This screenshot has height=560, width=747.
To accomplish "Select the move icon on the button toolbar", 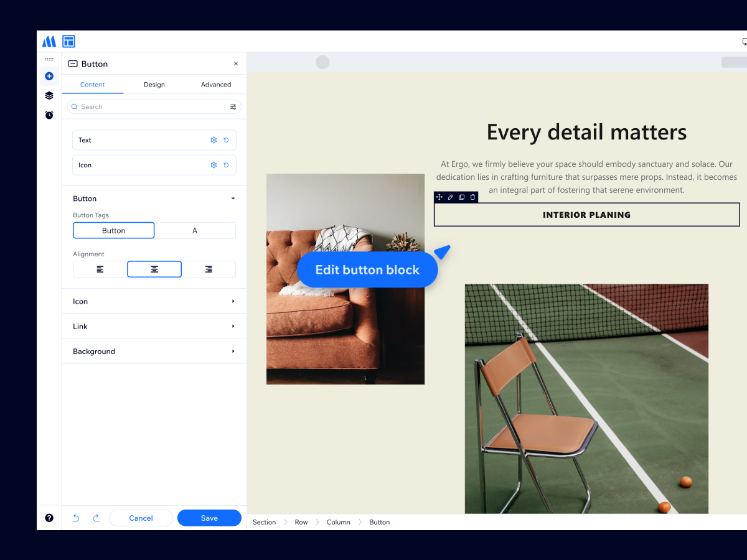I will pos(439,197).
